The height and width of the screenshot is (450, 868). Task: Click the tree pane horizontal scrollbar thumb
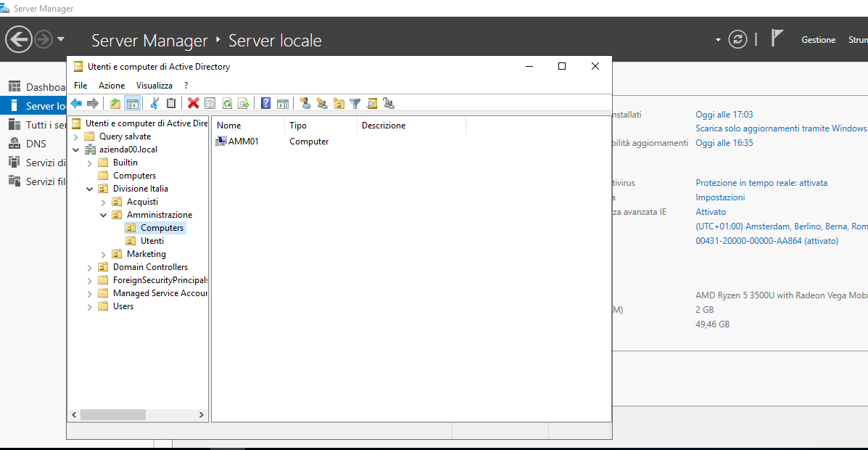click(x=113, y=414)
